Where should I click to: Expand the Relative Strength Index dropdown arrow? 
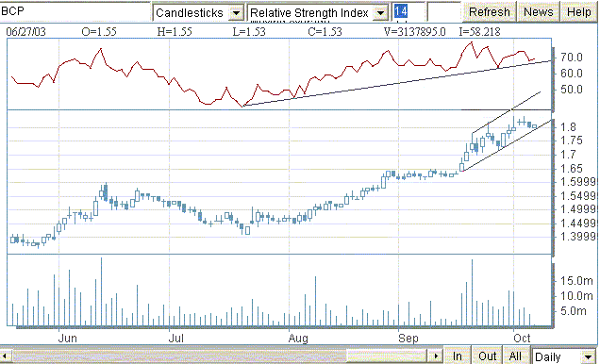pos(380,13)
